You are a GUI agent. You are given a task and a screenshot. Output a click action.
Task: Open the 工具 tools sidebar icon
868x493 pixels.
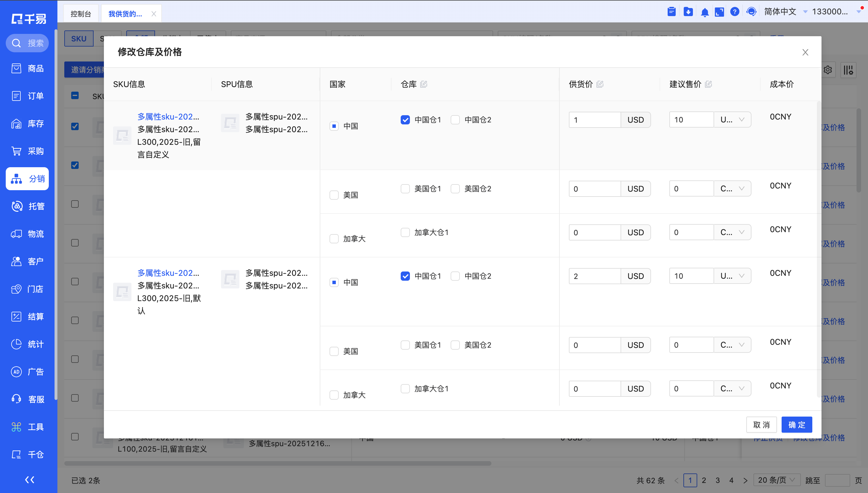pyautogui.click(x=16, y=427)
